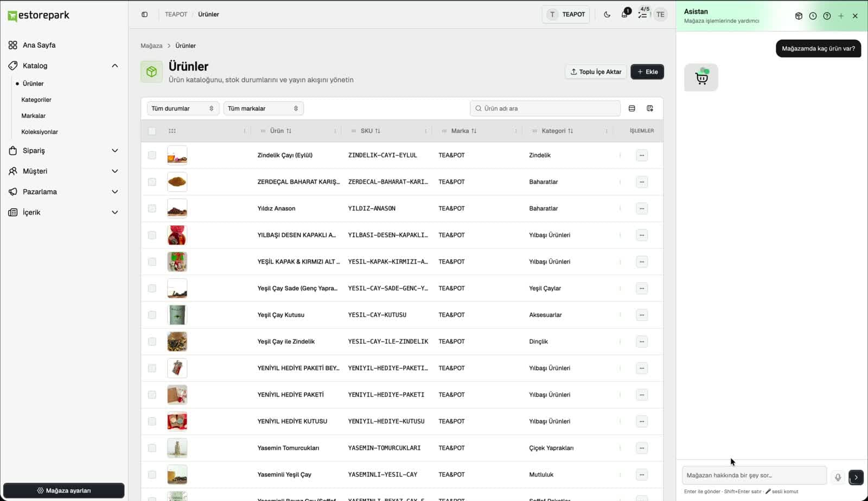Click the microphone voice command icon
This screenshot has width=868, height=501.
[x=838, y=477]
